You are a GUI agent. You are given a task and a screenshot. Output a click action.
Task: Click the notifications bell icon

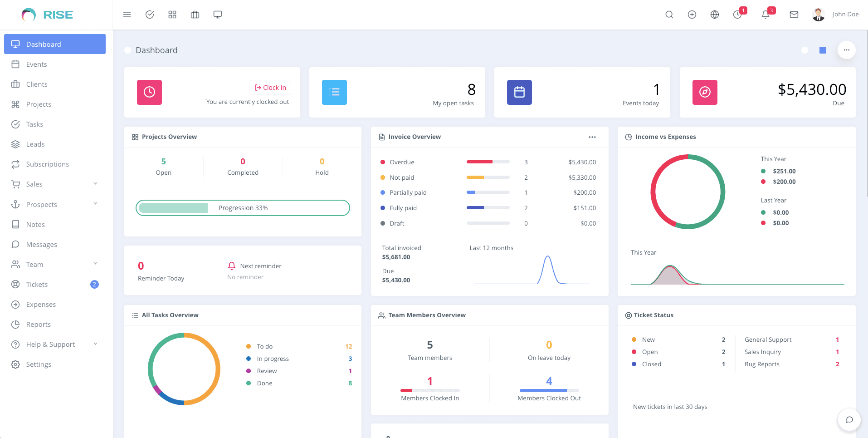coord(766,15)
